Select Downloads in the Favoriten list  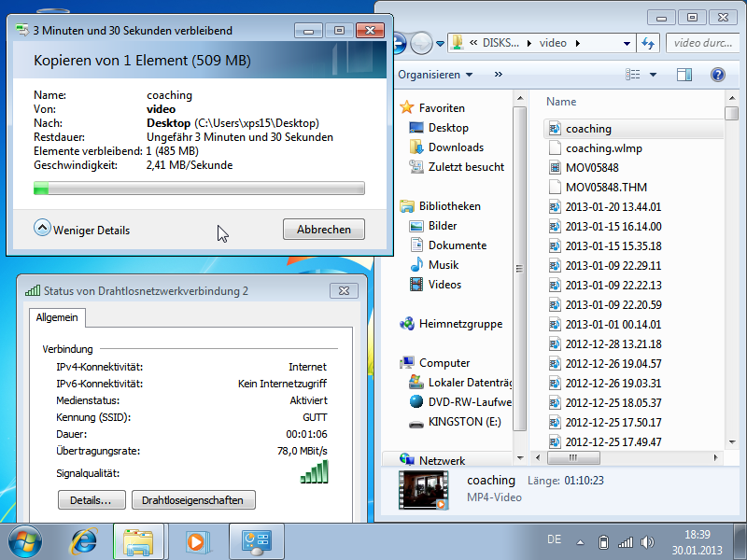pyautogui.click(x=455, y=147)
